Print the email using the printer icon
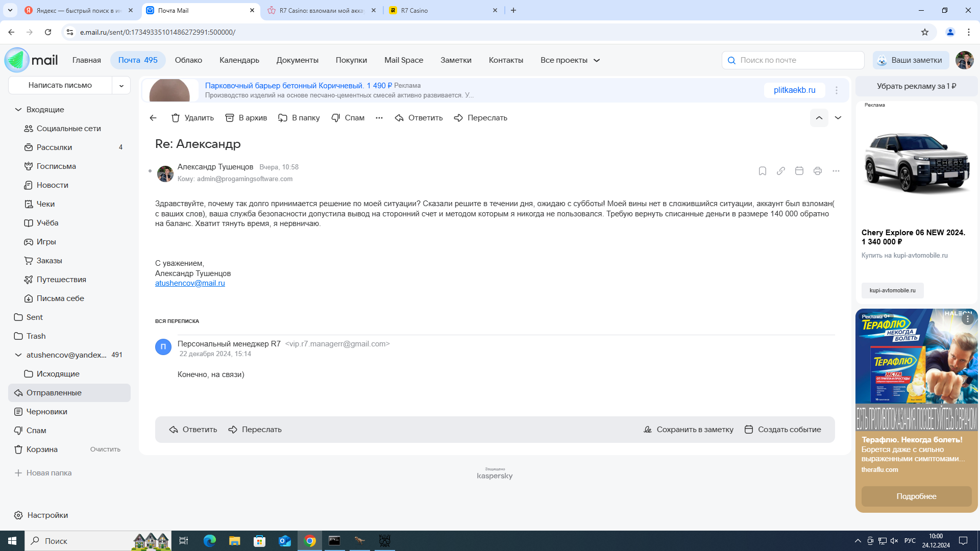Viewport: 980px width, 551px height. 818,171
